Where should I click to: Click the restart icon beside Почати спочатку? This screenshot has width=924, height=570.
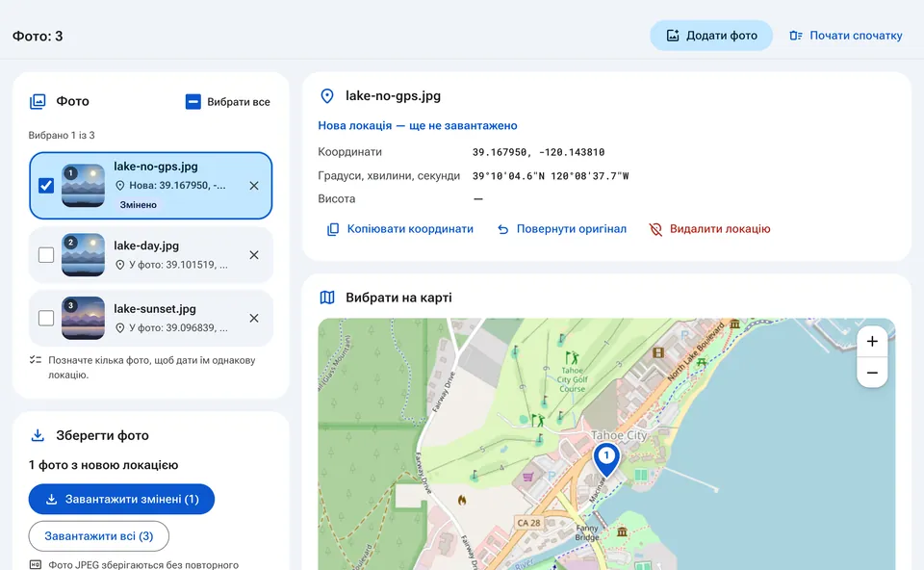[x=796, y=36]
